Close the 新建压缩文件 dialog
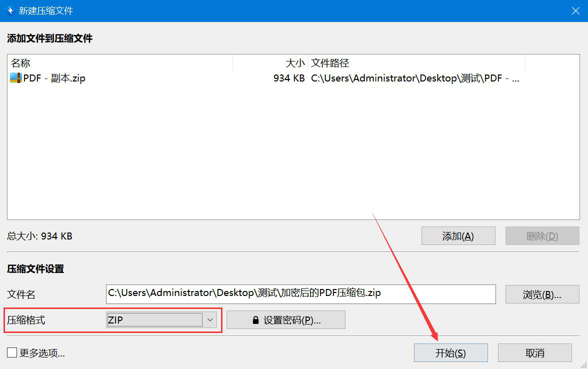This screenshot has width=588, height=369. 575,10
